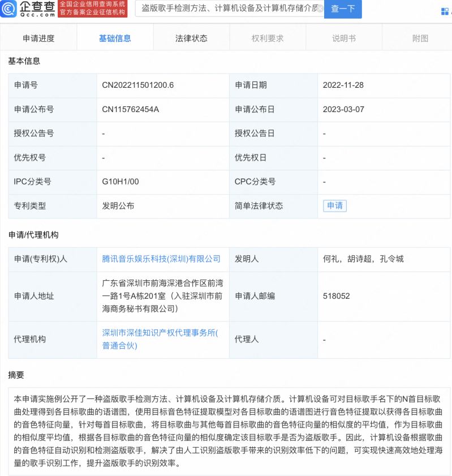The image size is (452, 476).
Task: Click the 申请公布日 label cell
Action: [x=273, y=110]
